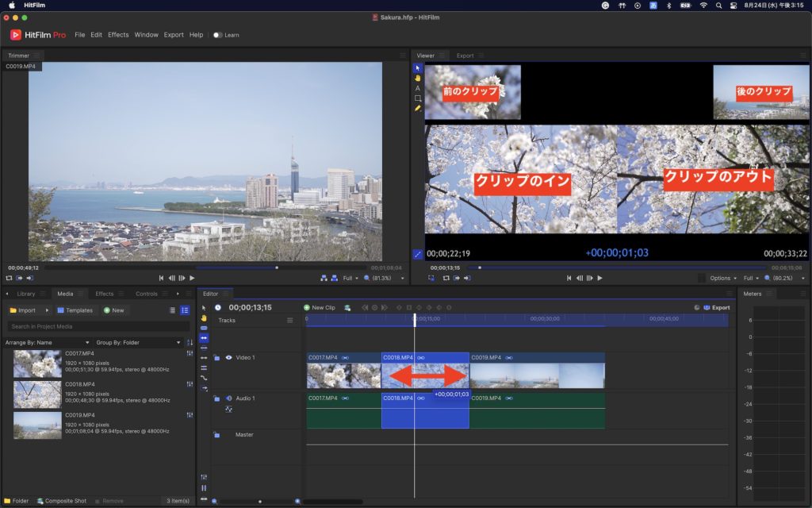The width and height of the screenshot is (812, 508).
Task: Pick the Hand tool in the Viewer toolbar
Action: [x=418, y=78]
